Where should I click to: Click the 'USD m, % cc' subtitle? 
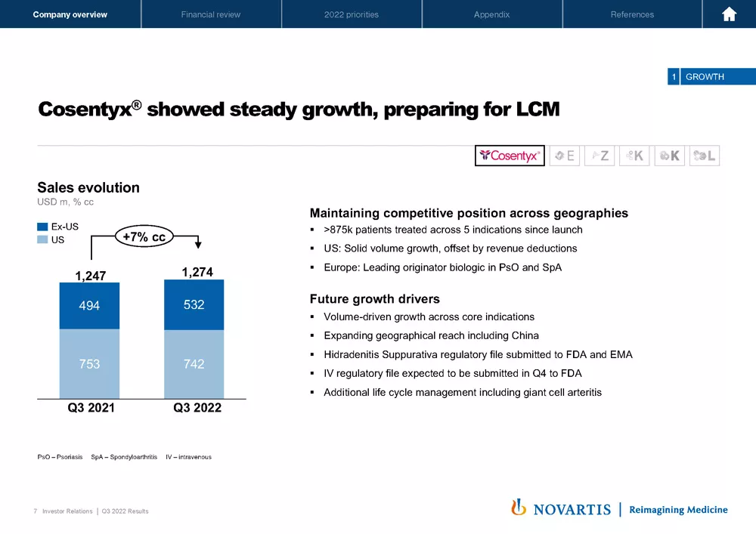point(66,202)
